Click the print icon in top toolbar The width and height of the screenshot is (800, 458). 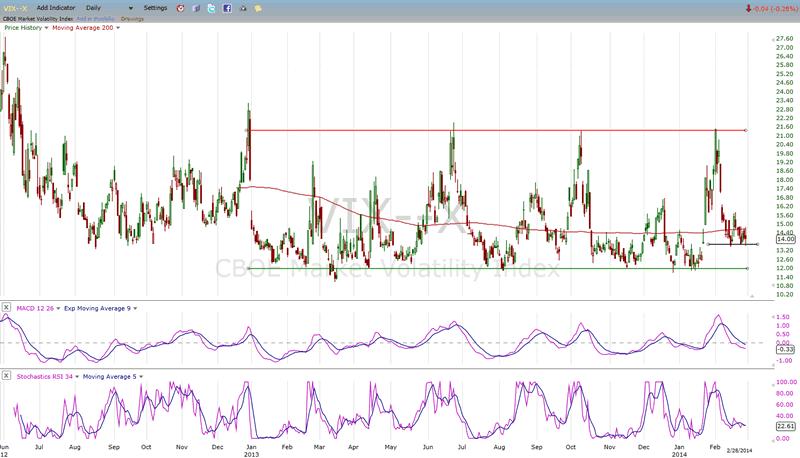243,8
